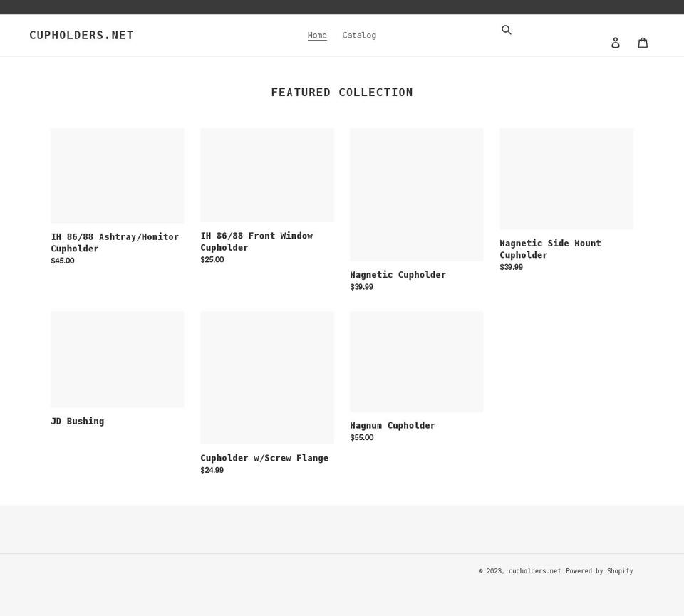The width and height of the screenshot is (684, 616).
Task: Click the CUPHOLDERS.NET store logo
Action: click(81, 36)
